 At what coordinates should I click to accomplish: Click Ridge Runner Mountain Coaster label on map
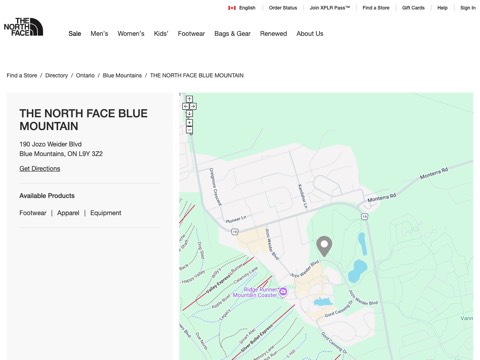255,292
